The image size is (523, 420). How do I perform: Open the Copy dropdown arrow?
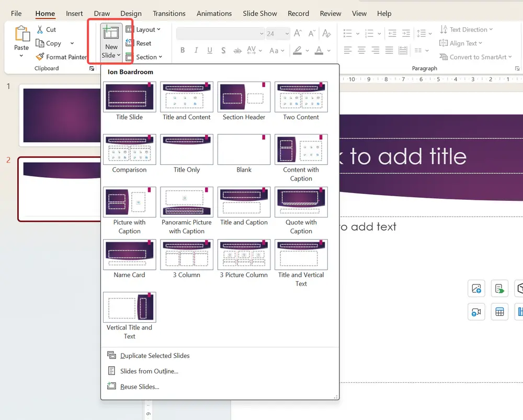pos(72,43)
